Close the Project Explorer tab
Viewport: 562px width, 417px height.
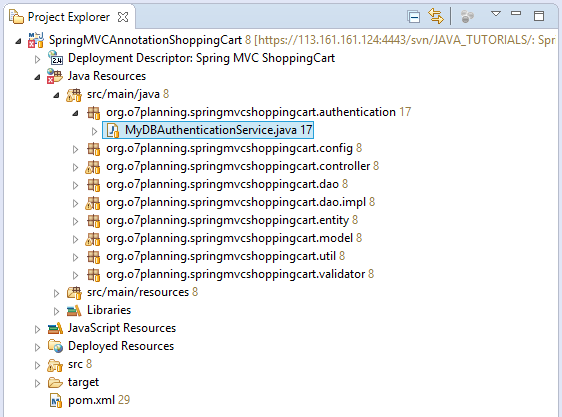tap(123, 17)
